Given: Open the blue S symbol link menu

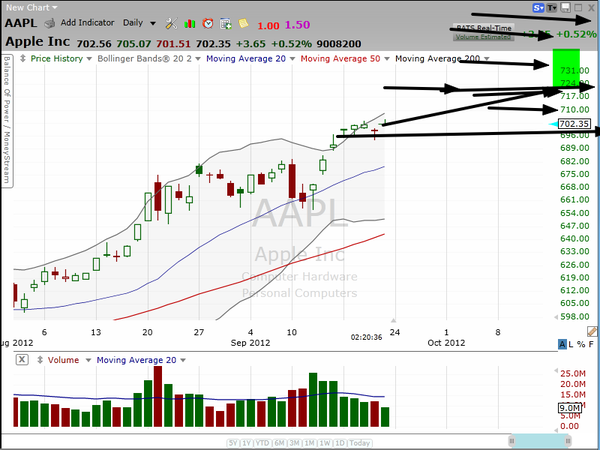Looking at the screenshot, I should click(x=538, y=8).
